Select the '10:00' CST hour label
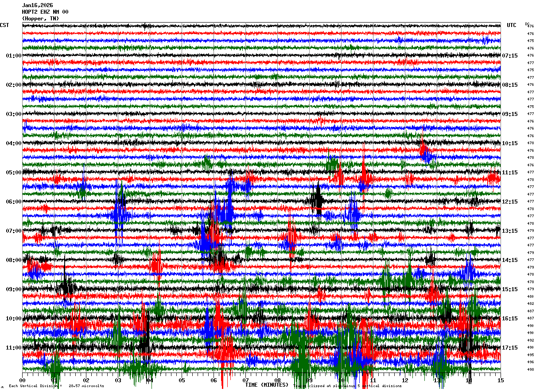 (14, 319)
